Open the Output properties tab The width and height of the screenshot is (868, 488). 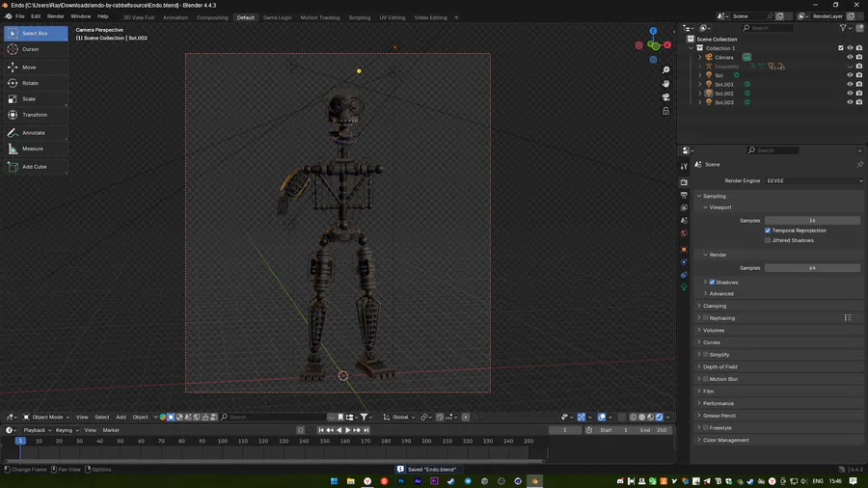click(x=684, y=195)
